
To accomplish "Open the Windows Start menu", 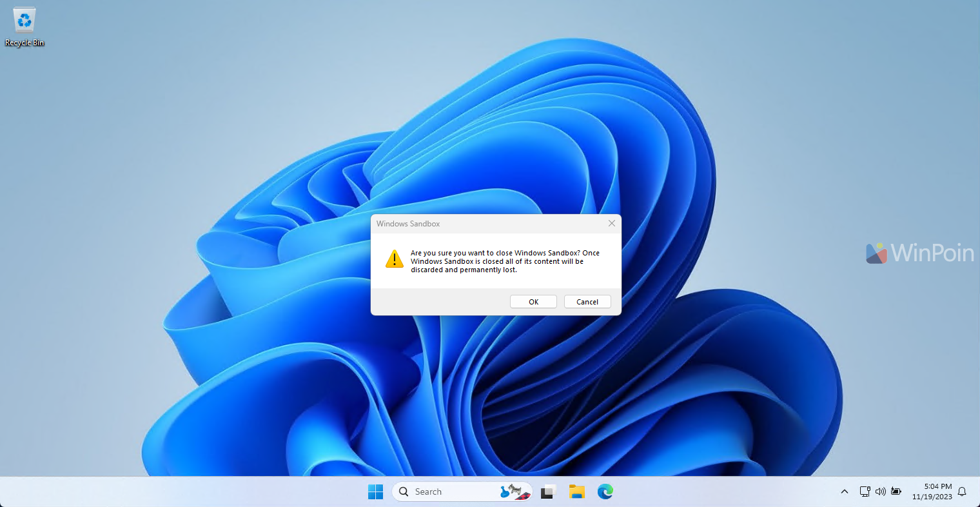I will tap(375, 492).
